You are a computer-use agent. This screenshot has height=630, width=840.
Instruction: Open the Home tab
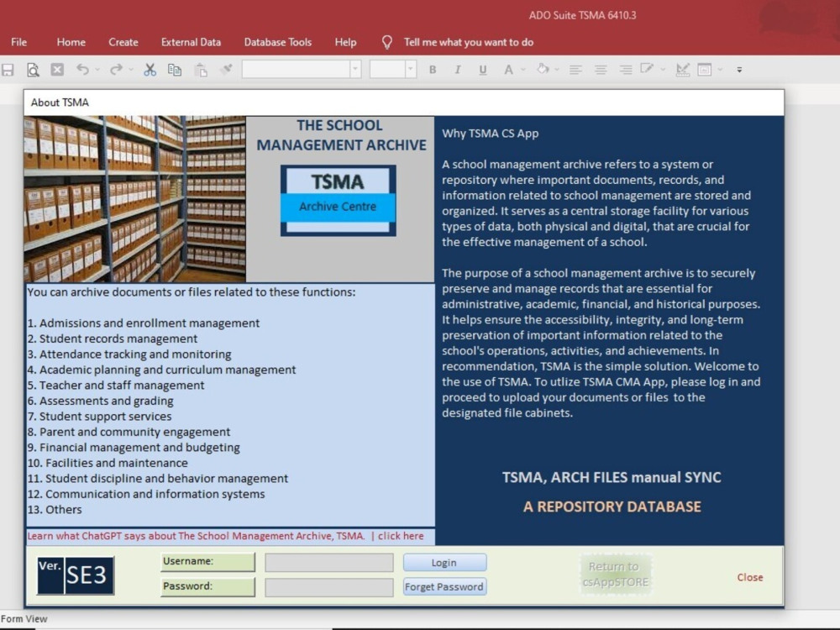71,42
